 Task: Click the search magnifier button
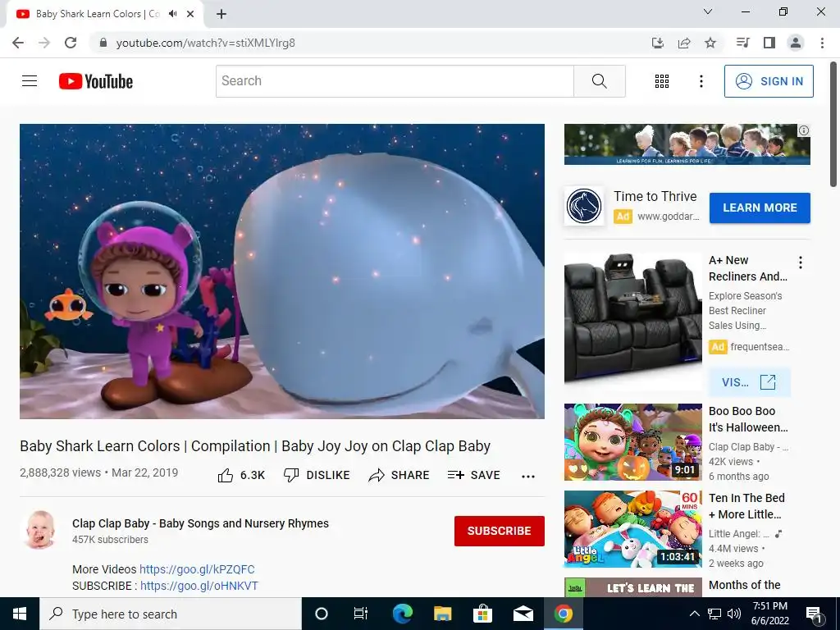point(599,81)
